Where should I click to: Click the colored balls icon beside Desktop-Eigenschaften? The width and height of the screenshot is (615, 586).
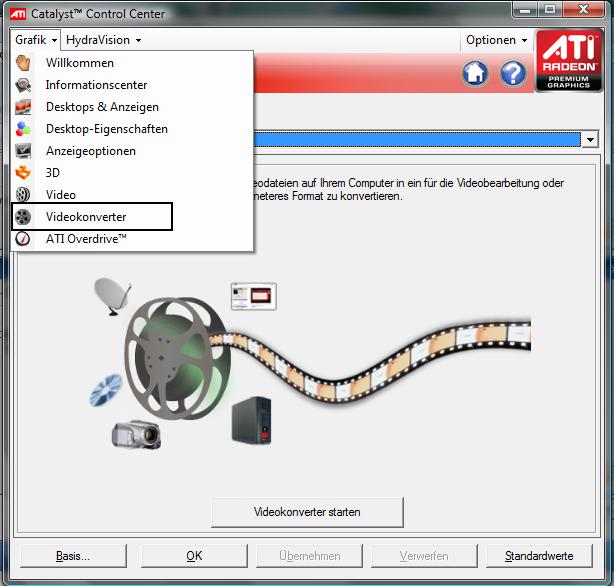click(x=23, y=129)
